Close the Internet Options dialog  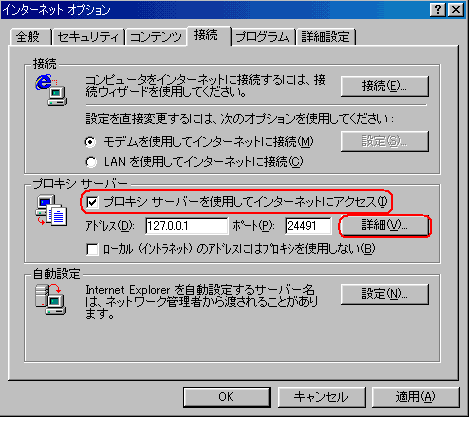point(455,10)
